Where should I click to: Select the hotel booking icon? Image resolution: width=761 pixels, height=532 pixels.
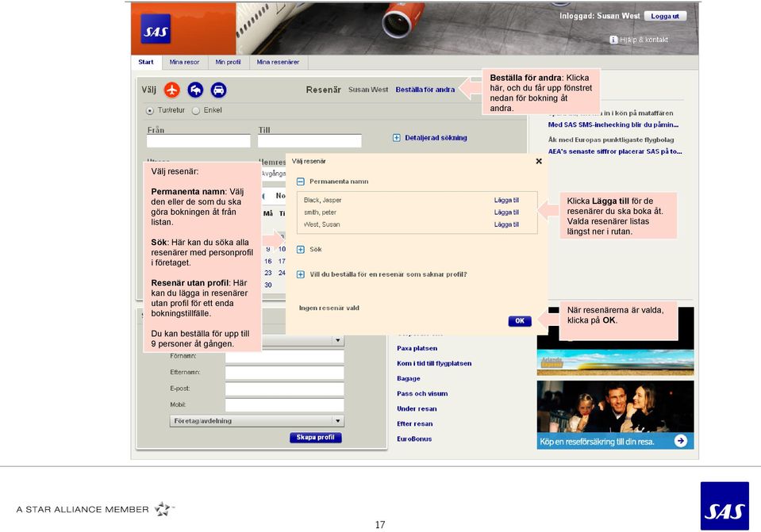(x=195, y=90)
